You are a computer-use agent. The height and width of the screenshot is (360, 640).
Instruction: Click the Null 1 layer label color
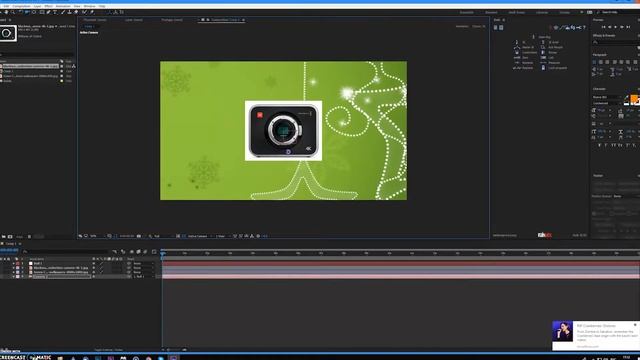pos(18,263)
